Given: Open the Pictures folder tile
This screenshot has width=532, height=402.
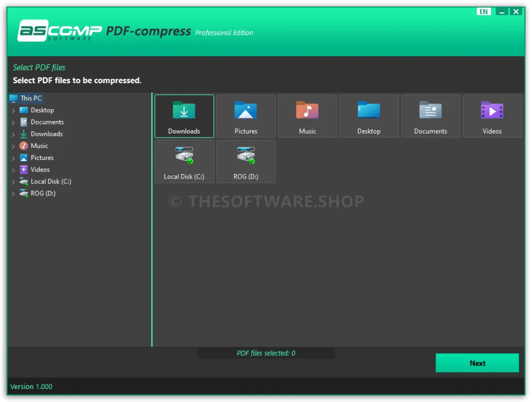Looking at the screenshot, I should click(246, 116).
